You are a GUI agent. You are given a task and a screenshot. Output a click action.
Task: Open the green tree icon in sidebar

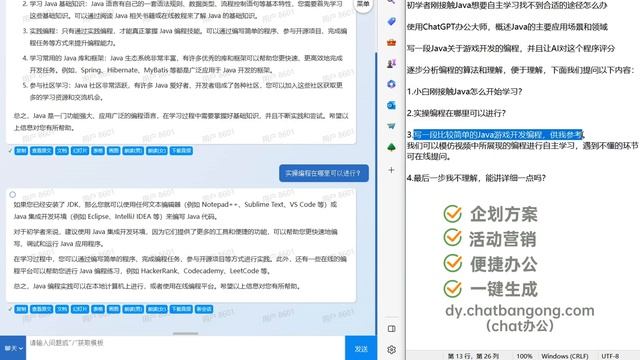[391, 147]
